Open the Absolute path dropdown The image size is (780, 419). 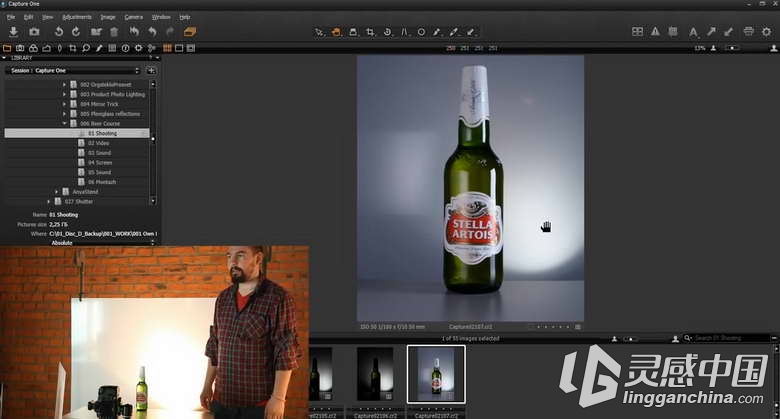pyautogui.click(x=103, y=243)
